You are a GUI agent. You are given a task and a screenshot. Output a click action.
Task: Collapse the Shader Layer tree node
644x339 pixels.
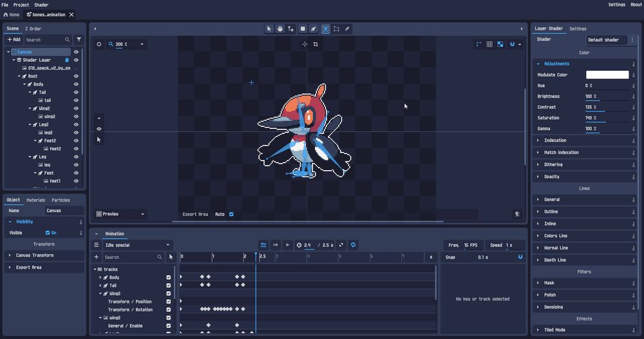point(14,60)
